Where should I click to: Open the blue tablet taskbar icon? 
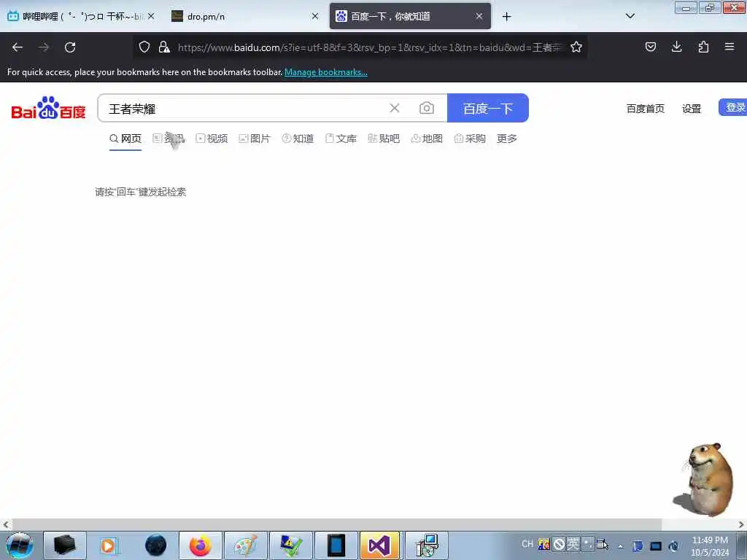(x=336, y=545)
